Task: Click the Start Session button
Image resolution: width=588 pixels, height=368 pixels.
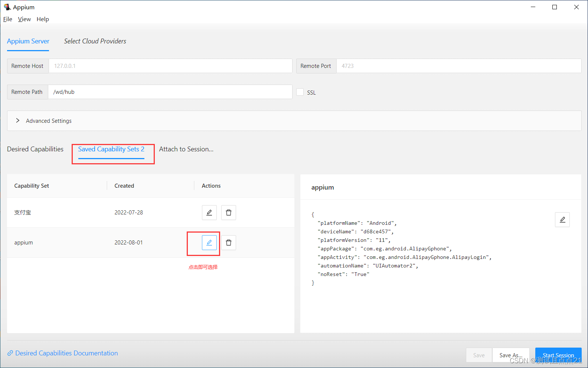Action: [558, 355]
